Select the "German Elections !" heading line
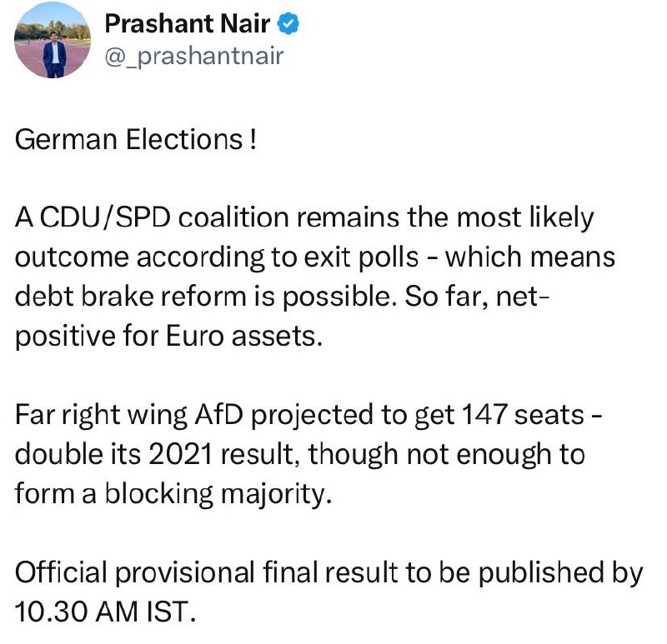 (x=136, y=139)
